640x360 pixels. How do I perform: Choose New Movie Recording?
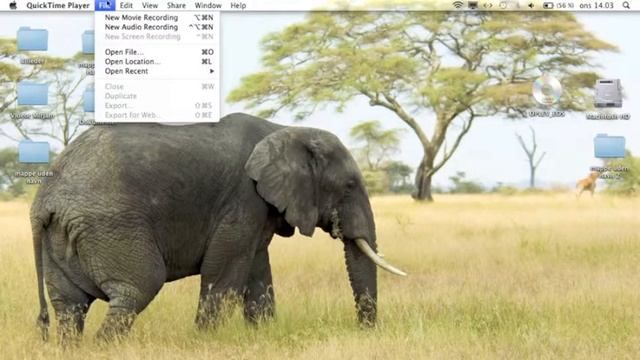[157, 18]
